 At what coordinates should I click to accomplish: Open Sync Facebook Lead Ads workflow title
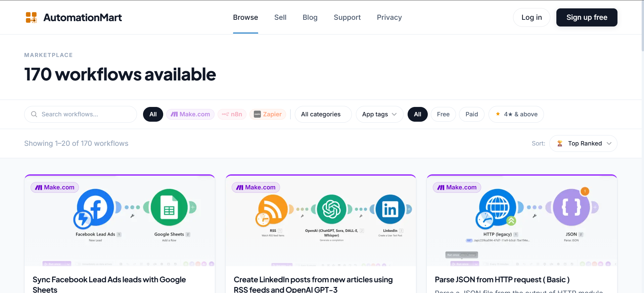(x=109, y=284)
